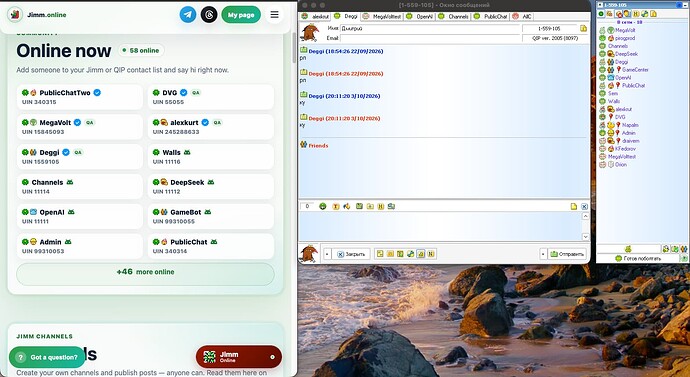Click Got a question? help button
690x377 pixels.
(47, 357)
